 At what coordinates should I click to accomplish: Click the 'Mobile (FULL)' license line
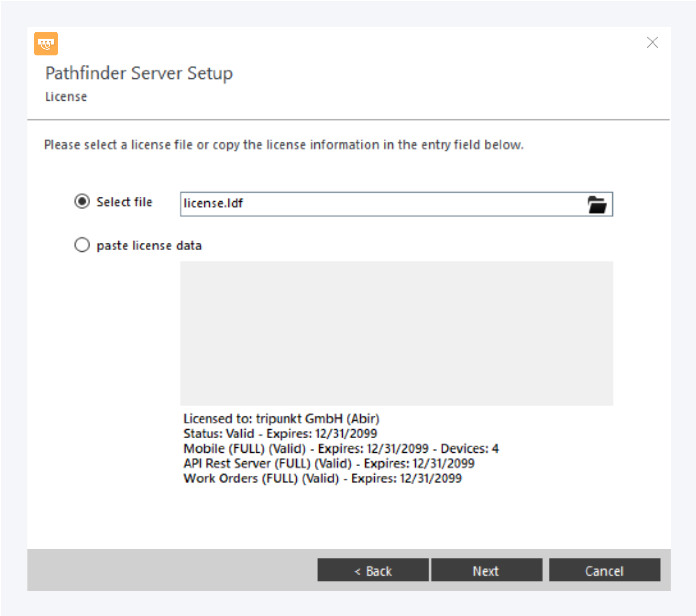pyautogui.click(x=341, y=449)
